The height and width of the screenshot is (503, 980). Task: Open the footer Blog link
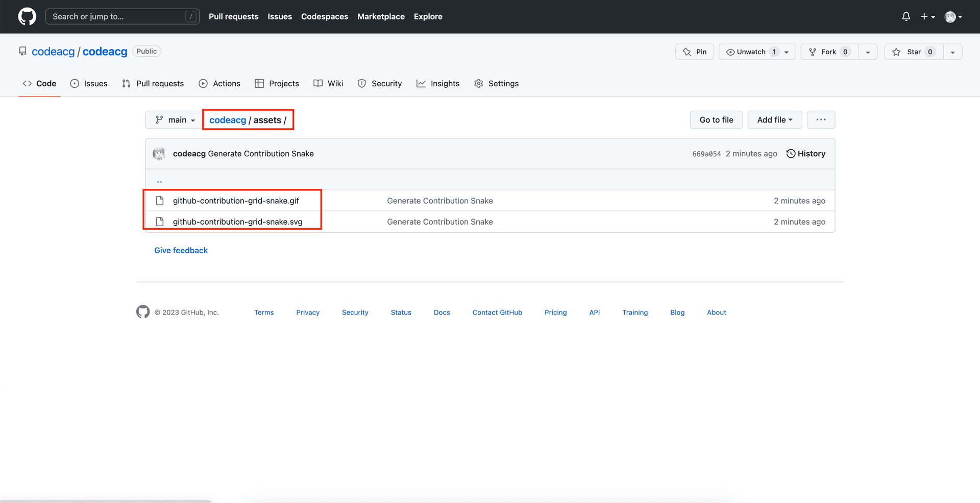pyautogui.click(x=677, y=313)
